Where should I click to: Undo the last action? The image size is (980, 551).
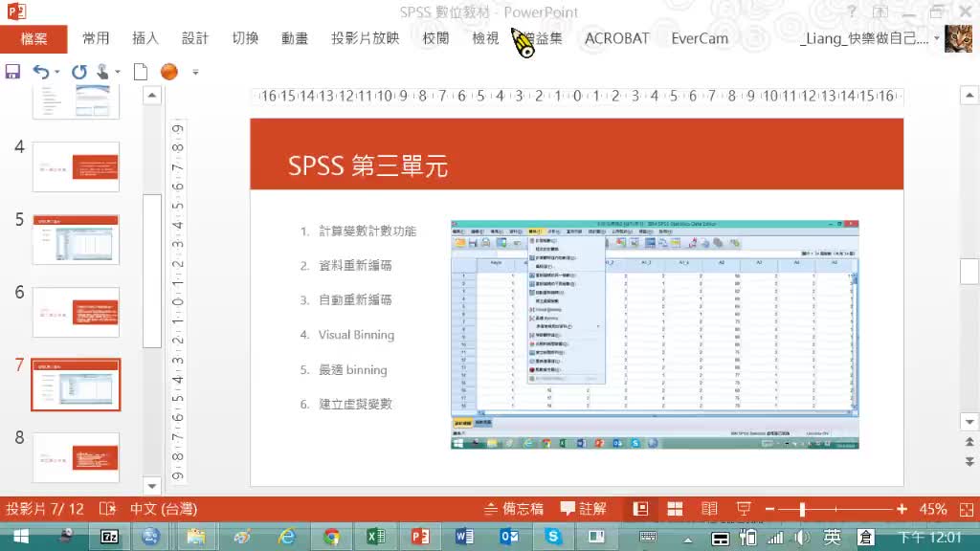41,72
